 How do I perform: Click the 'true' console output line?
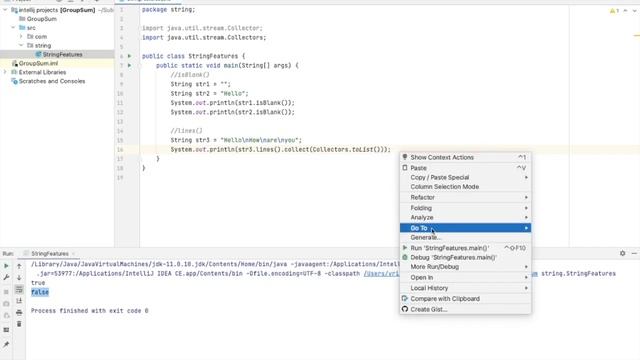(x=38, y=282)
